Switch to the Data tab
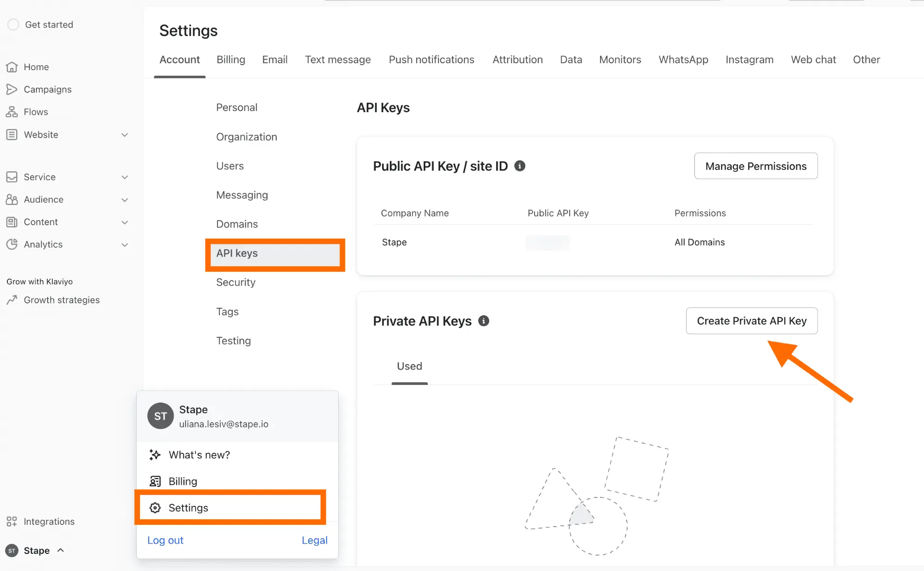 pos(571,60)
